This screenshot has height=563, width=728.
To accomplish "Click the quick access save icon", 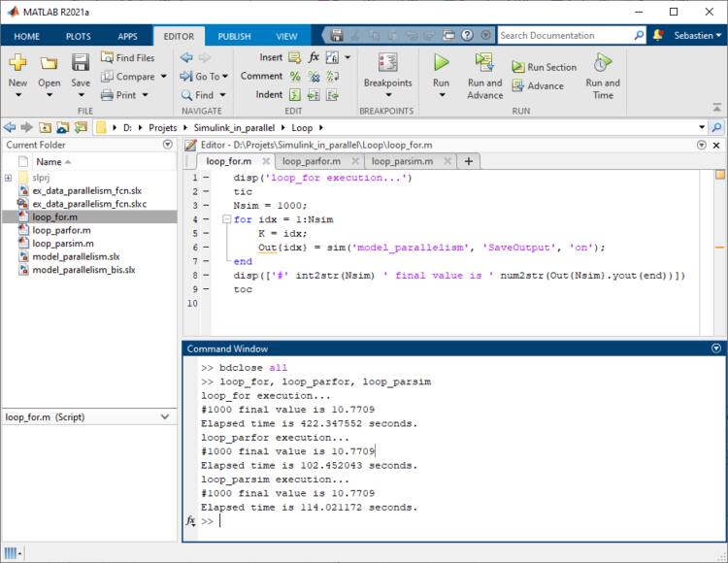I will 337,35.
